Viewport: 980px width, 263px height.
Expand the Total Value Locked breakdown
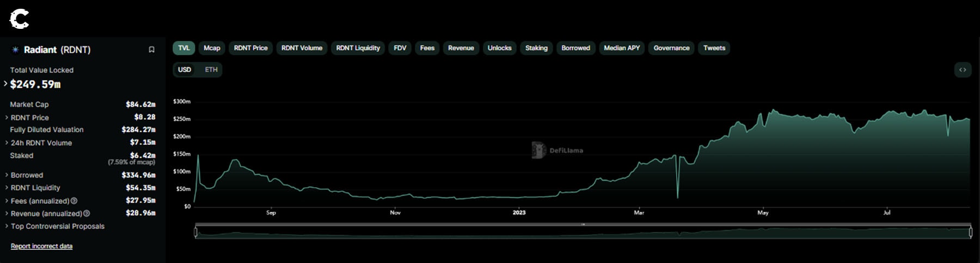tap(6, 84)
